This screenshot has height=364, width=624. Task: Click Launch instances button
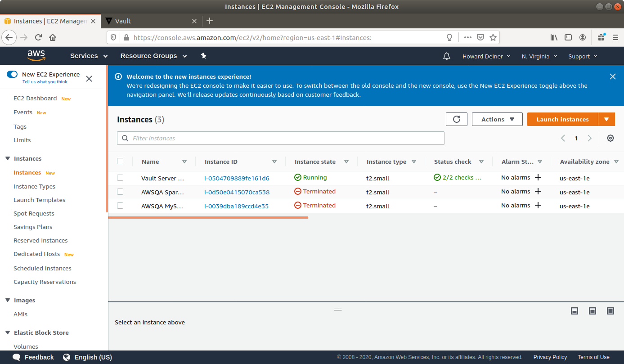562,119
